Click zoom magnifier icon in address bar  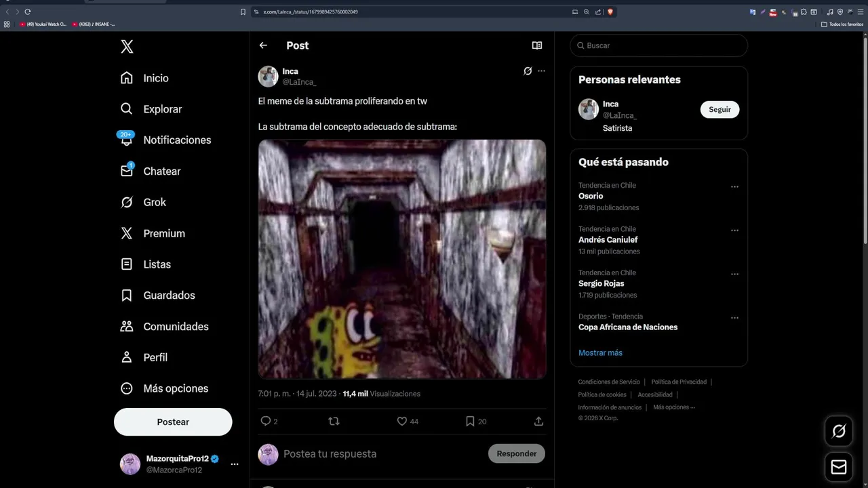[587, 12]
